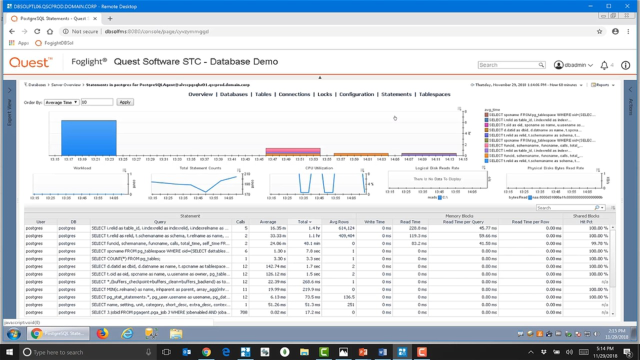Click the last blue legend swatch, SELECT t.relid
Viewport: 640px width, 360px height.
click(487, 161)
